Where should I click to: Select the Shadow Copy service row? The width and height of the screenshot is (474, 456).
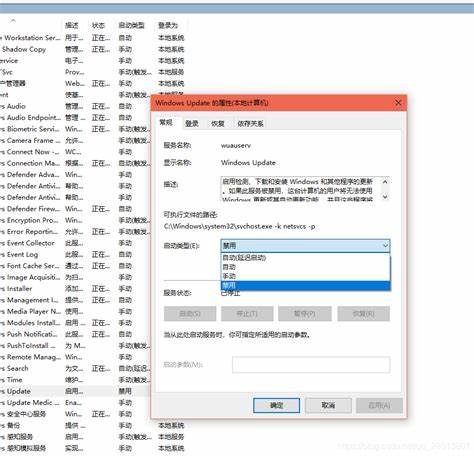coord(93,49)
